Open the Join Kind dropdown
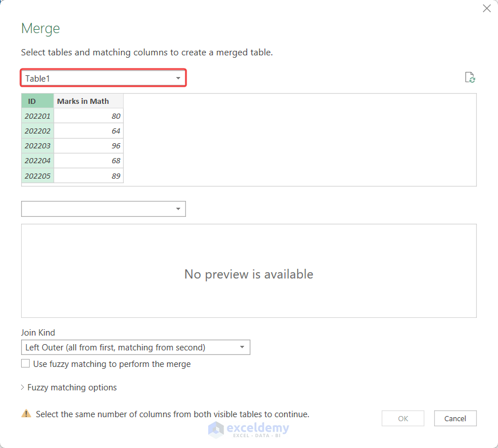This screenshot has width=498, height=448. pos(244,347)
